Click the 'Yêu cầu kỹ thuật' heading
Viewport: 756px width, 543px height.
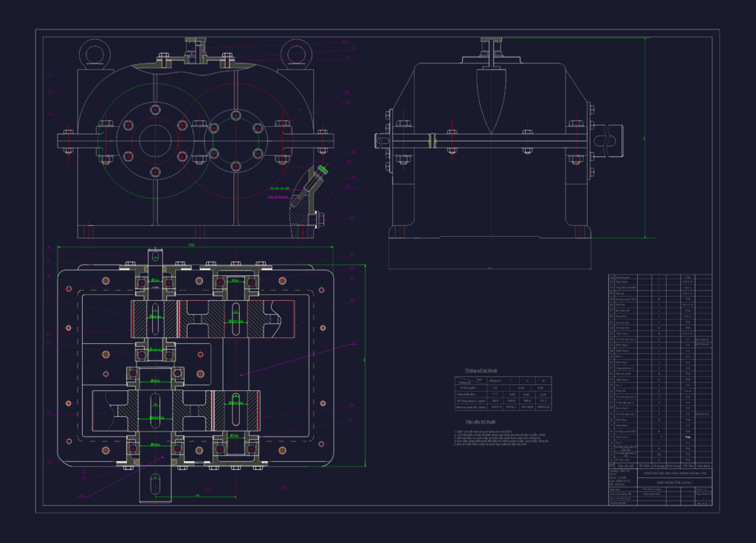click(480, 421)
